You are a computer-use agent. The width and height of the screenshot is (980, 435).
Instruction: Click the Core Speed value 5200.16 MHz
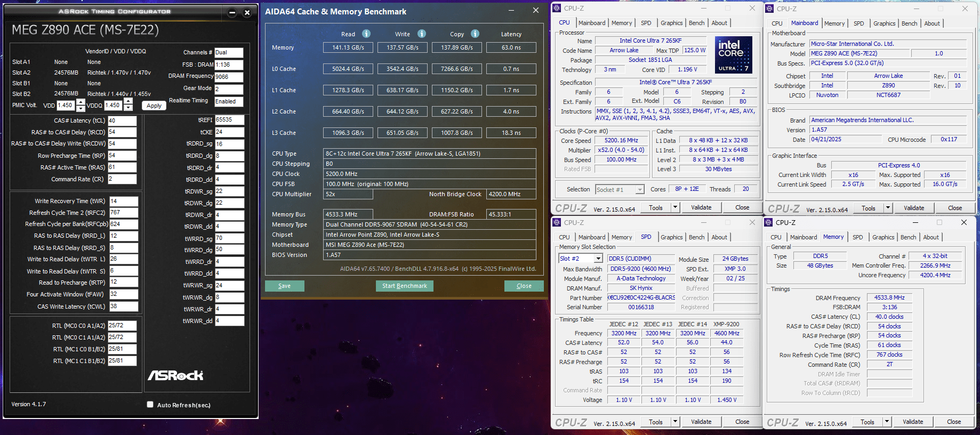pos(621,140)
